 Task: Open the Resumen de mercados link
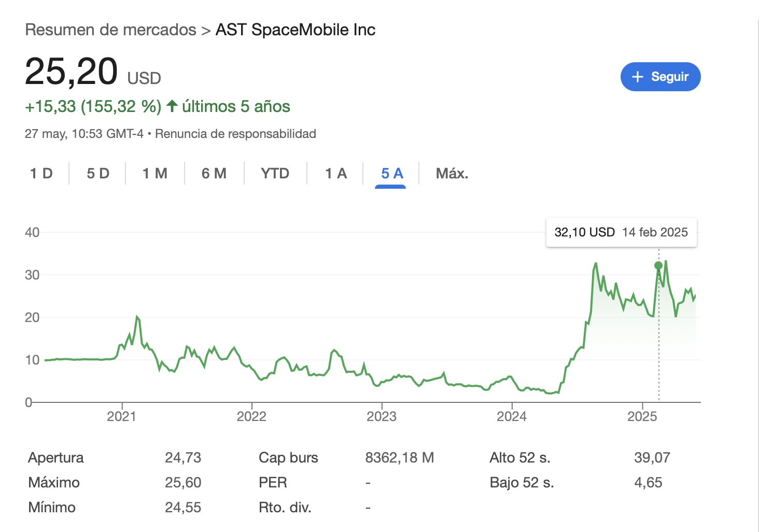pos(110,30)
